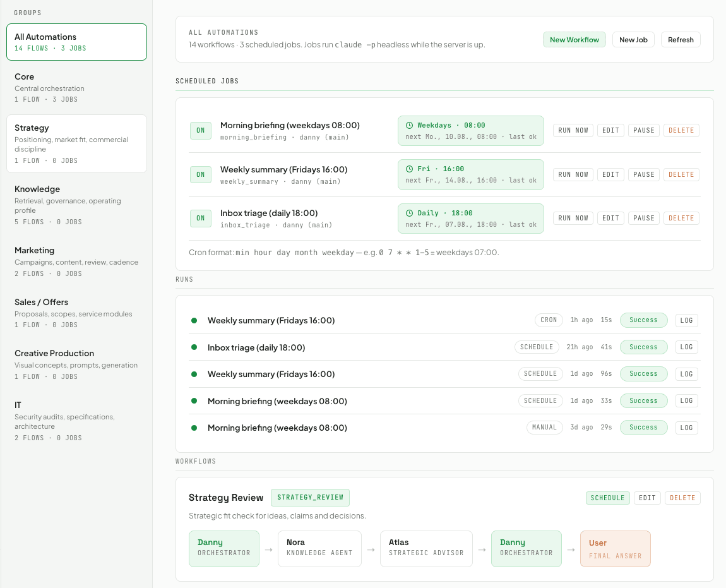The height and width of the screenshot is (588, 726).
Task: Open log for the CRON Weekly summary run
Action: [x=686, y=320]
